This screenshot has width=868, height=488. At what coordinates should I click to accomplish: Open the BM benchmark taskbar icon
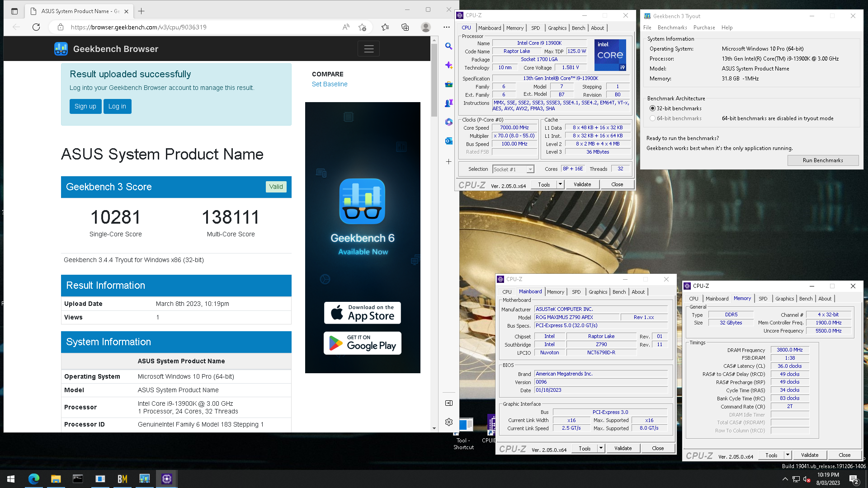[122, 479]
